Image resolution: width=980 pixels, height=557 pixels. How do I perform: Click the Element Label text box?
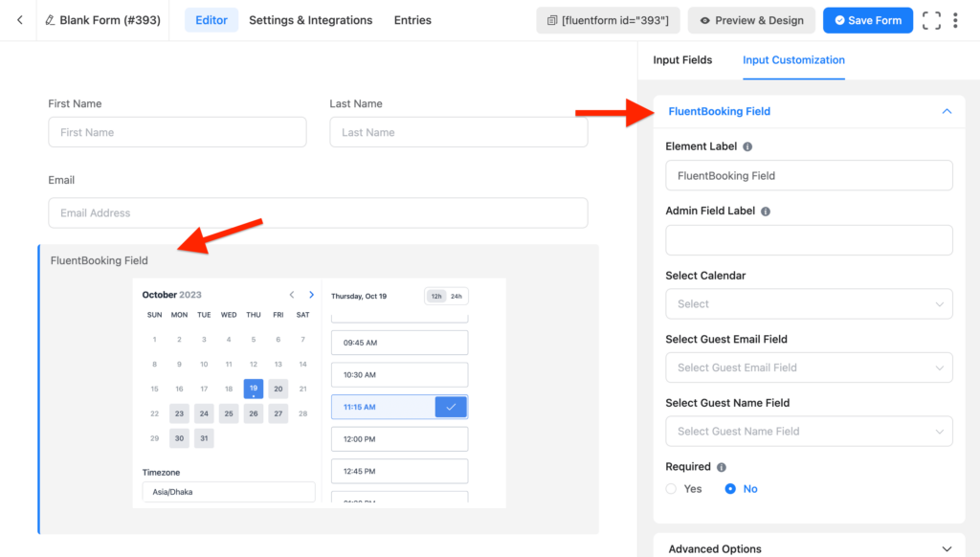[x=809, y=176]
